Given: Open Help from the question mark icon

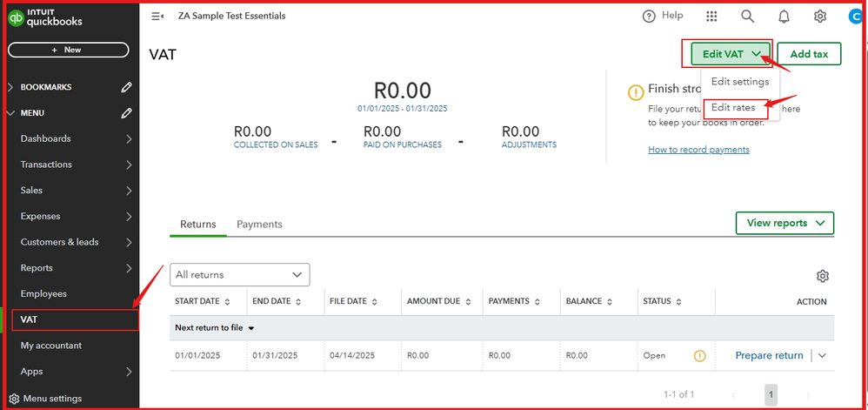Looking at the screenshot, I should (x=649, y=17).
